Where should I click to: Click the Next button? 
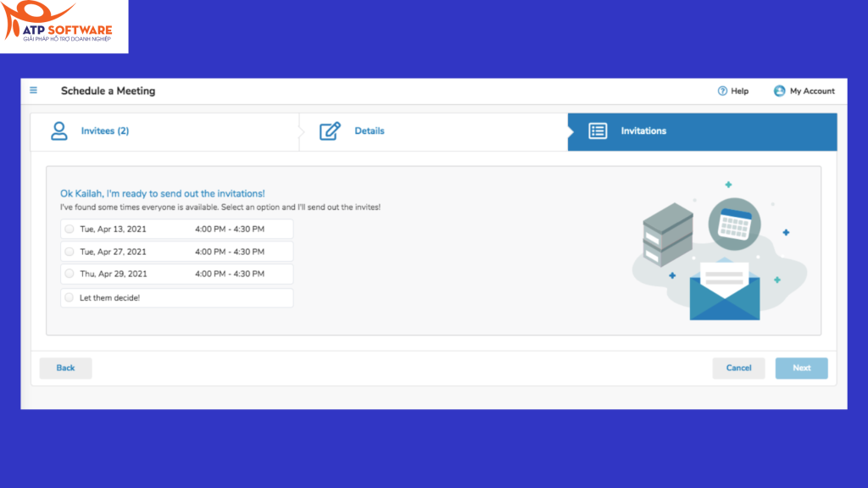(x=802, y=368)
